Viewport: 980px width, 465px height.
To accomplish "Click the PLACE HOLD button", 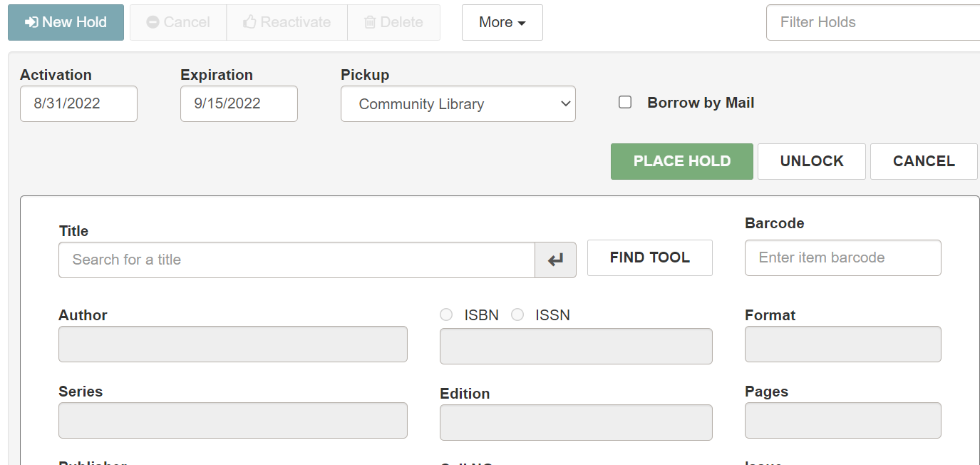I will point(681,161).
